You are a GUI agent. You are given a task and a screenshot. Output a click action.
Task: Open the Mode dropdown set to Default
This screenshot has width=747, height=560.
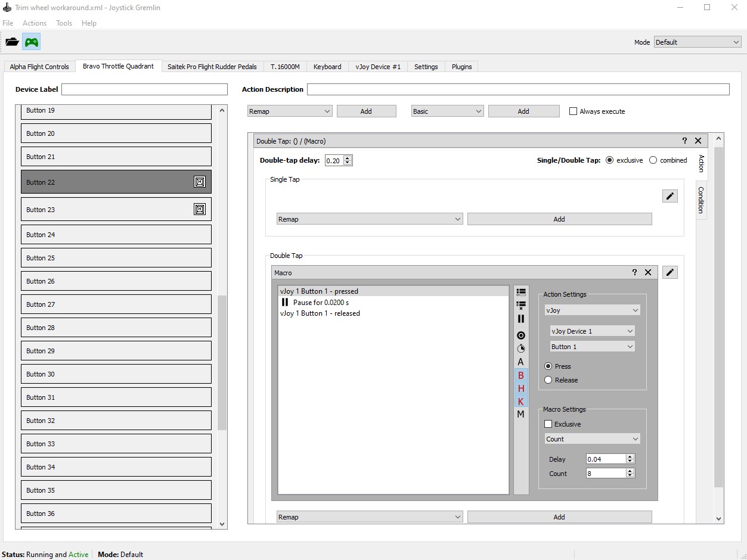tap(697, 42)
